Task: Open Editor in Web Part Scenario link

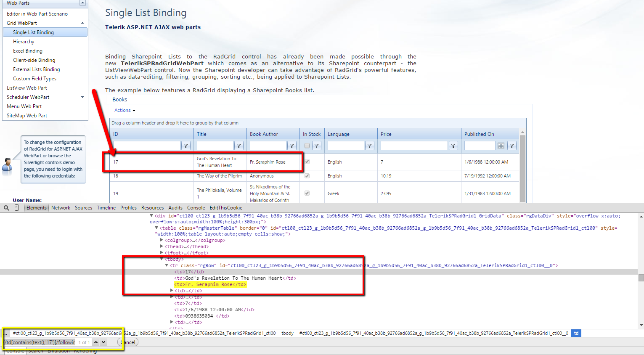Action: tap(37, 14)
